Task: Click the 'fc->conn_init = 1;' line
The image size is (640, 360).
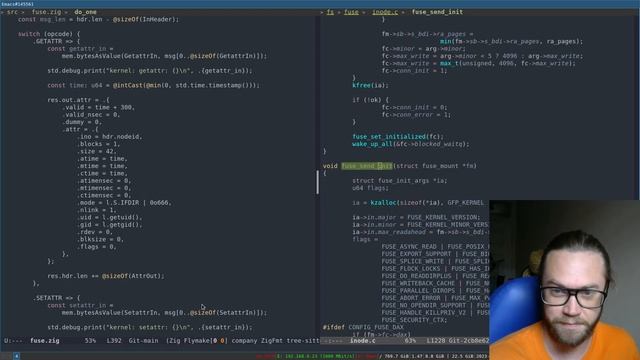Action: [414, 71]
